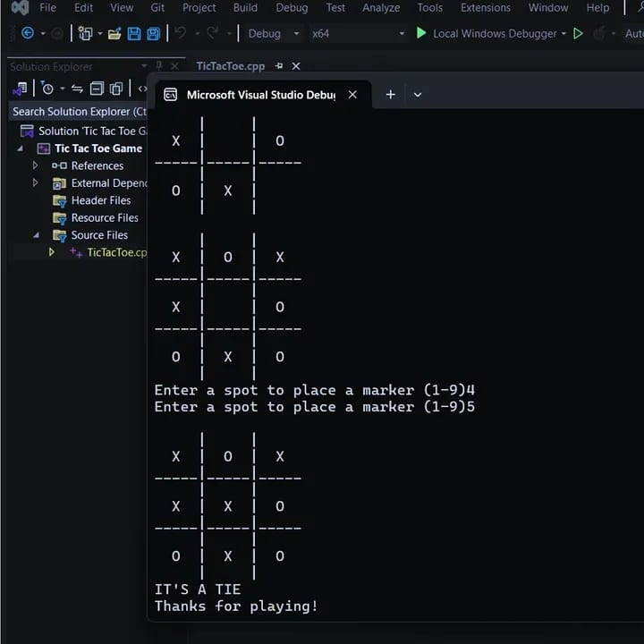Expand the References node

(x=35, y=165)
